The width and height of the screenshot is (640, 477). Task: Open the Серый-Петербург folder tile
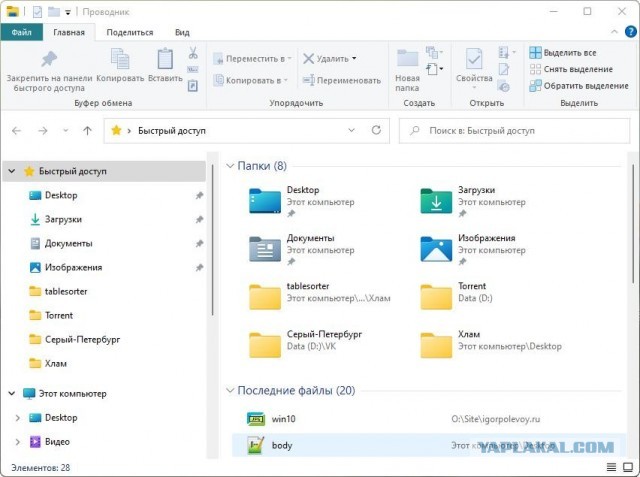click(x=305, y=345)
